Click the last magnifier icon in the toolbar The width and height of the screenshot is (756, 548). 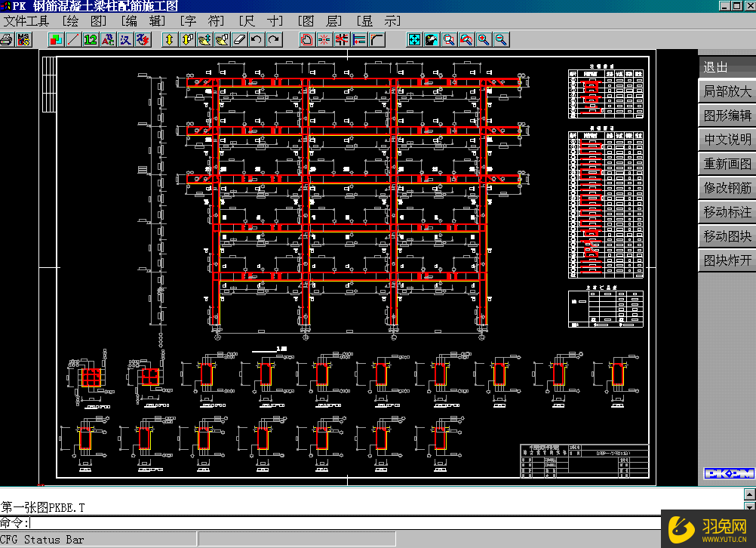click(x=500, y=39)
